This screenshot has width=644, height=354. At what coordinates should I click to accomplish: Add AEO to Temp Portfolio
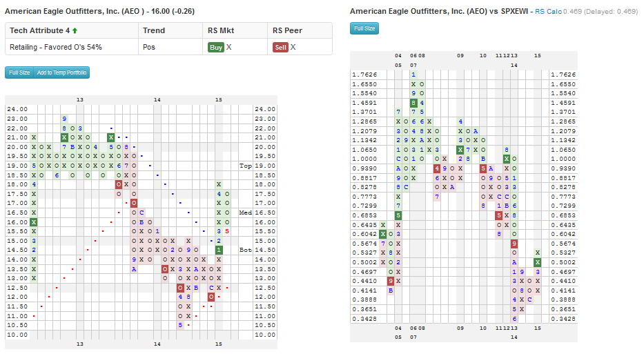[x=61, y=72]
